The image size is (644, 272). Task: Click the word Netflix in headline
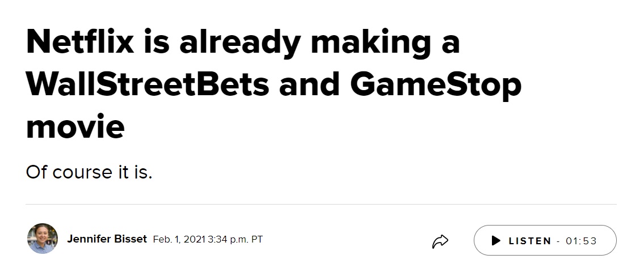coord(80,42)
